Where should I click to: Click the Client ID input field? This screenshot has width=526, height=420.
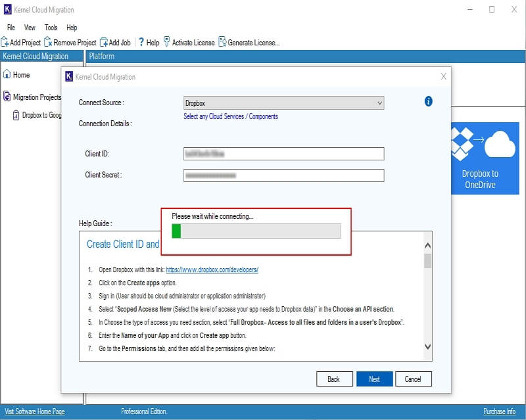pos(283,154)
